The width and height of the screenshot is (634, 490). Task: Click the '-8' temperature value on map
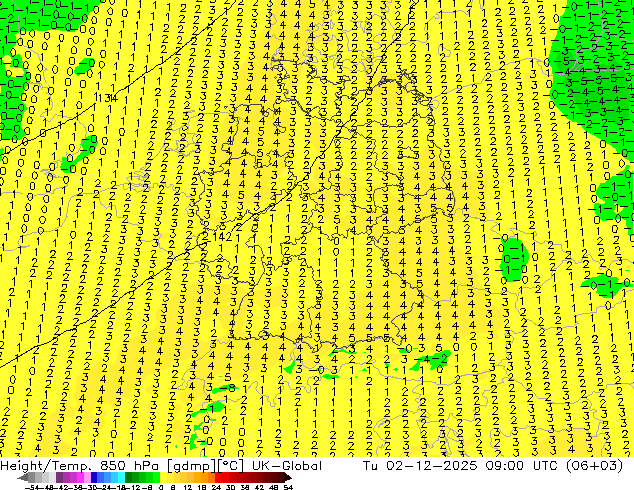[x=227, y=388]
